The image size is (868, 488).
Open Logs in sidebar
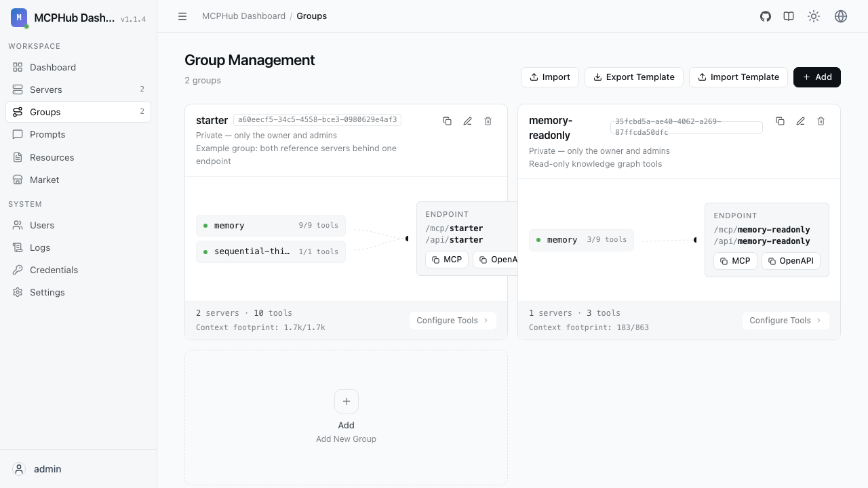pyautogui.click(x=78, y=247)
